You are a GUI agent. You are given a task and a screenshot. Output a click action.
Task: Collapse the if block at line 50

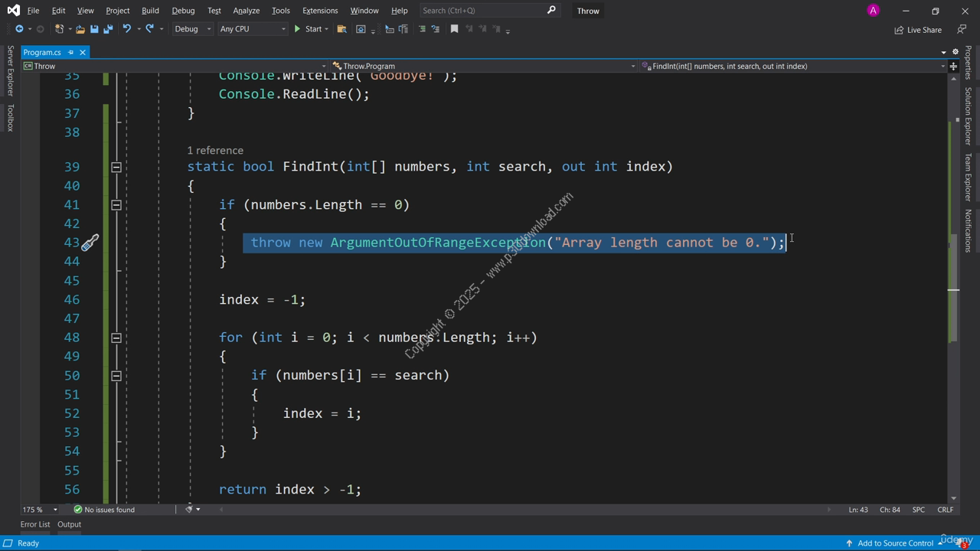116,375
